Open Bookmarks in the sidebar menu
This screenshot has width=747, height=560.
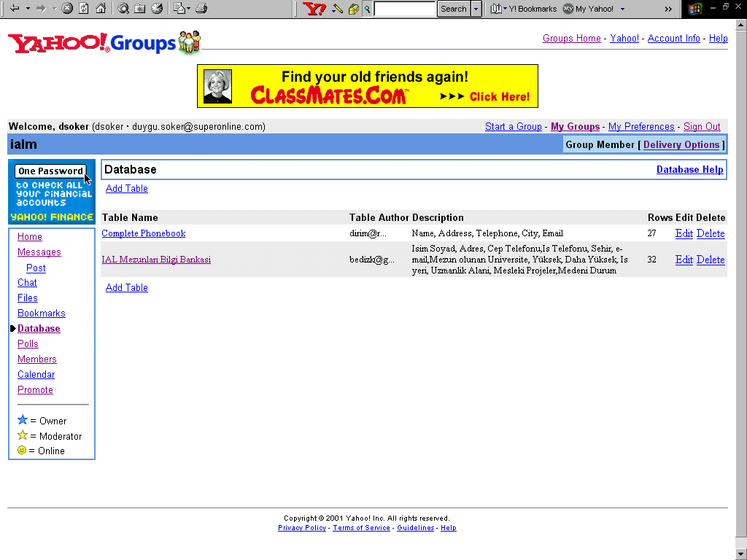coord(42,314)
